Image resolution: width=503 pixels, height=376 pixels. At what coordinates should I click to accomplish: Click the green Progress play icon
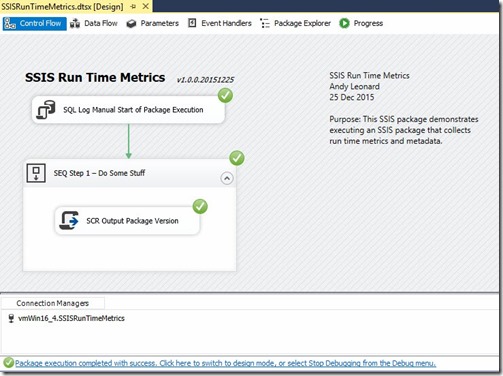tap(344, 23)
